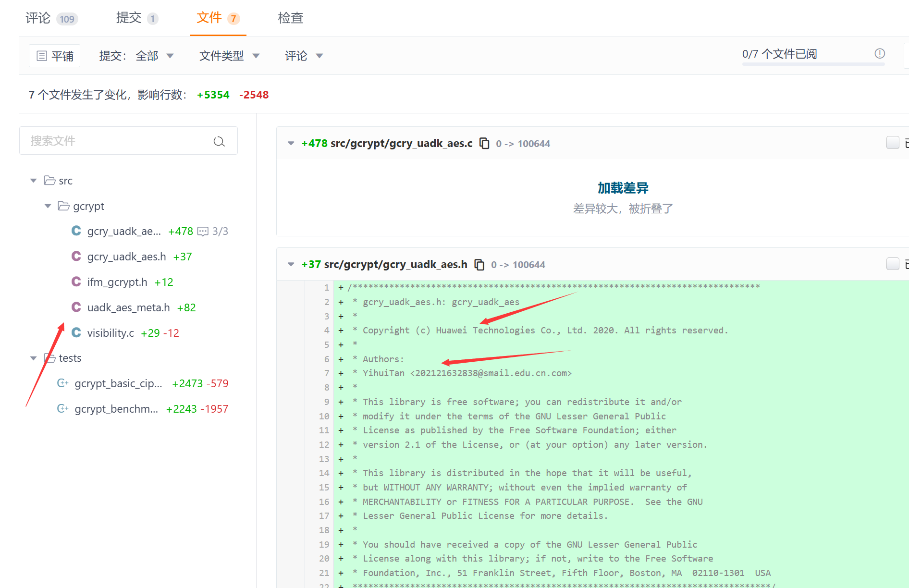Image resolution: width=909 pixels, height=588 pixels.
Task: Copy path of gcry_uadk_aes.c
Action: pos(484,144)
